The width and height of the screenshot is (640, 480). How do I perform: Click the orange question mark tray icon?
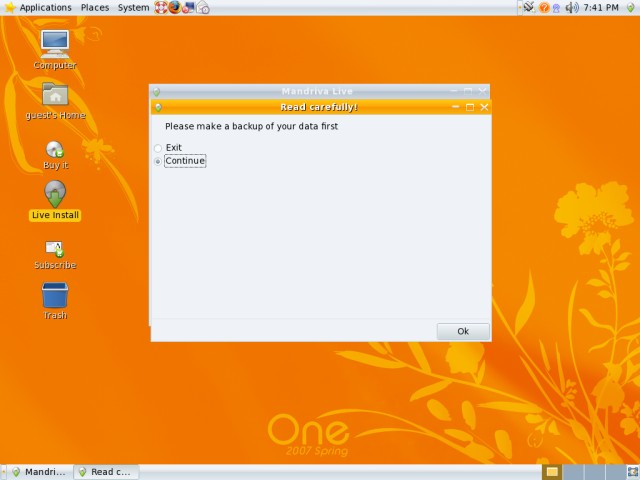[544, 7]
